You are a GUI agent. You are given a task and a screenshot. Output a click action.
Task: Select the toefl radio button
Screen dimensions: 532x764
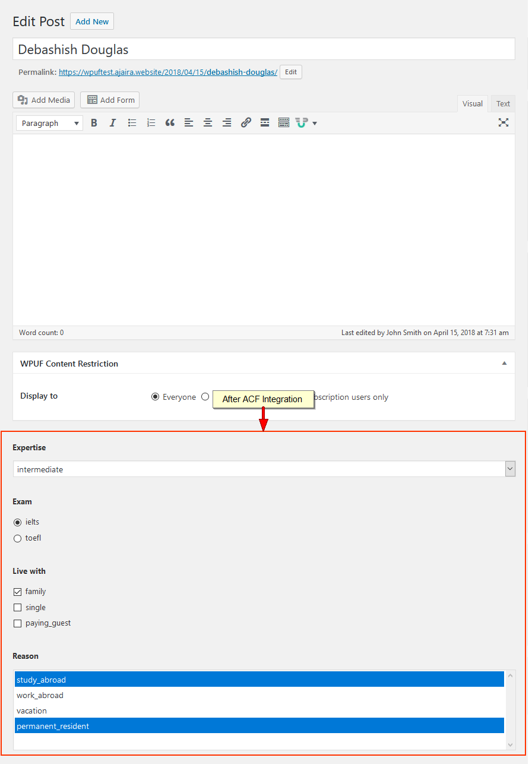(x=18, y=538)
